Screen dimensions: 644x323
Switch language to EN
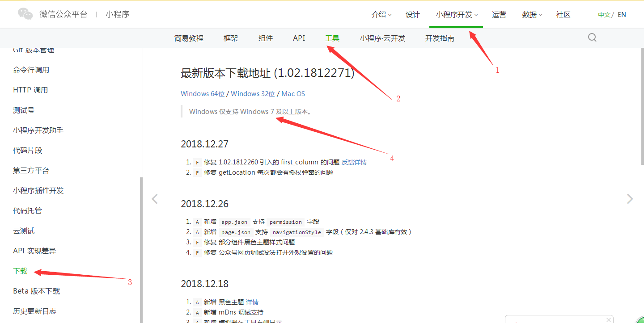(x=622, y=14)
